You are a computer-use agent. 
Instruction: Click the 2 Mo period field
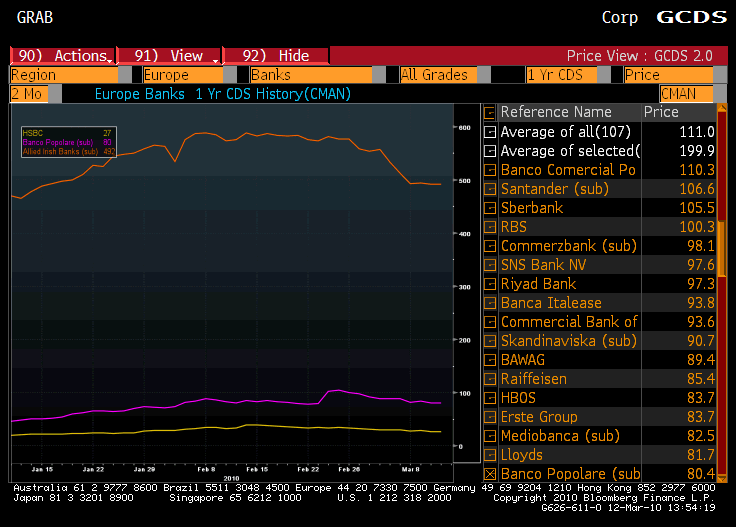pyautogui.click(x=27, y=93)
